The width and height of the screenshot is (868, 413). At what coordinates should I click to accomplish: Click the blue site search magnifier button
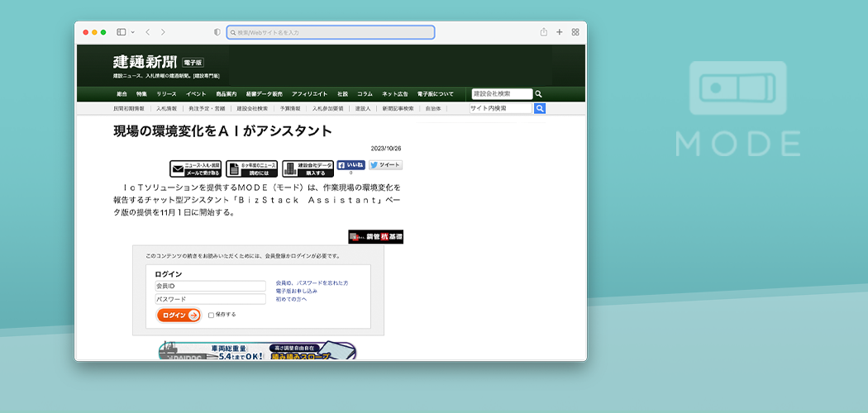click(x=540, y=108)
